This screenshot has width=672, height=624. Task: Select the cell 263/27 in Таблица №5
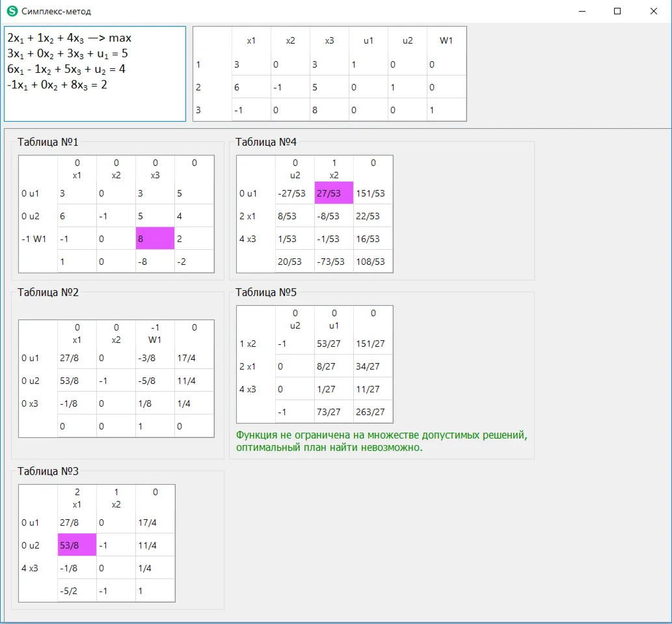click(x=373, y=412)
